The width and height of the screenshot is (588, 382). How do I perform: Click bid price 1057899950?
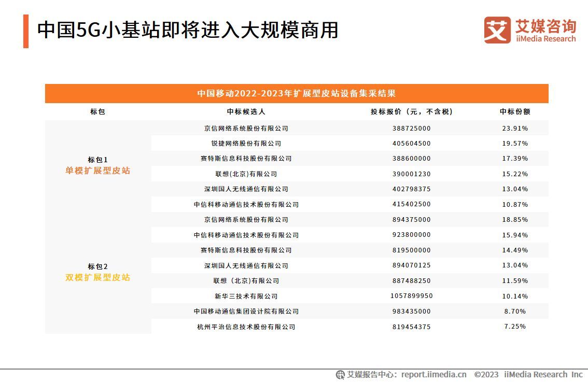(x=412, y=296)
